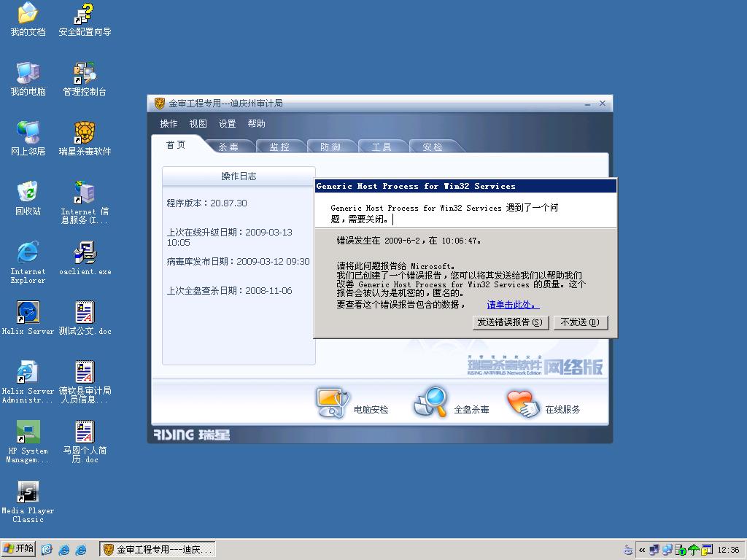The height and width of the screenshot is (560, 747).
Task: Click the lion icon in Rising title bar
Action: (160, 104)
